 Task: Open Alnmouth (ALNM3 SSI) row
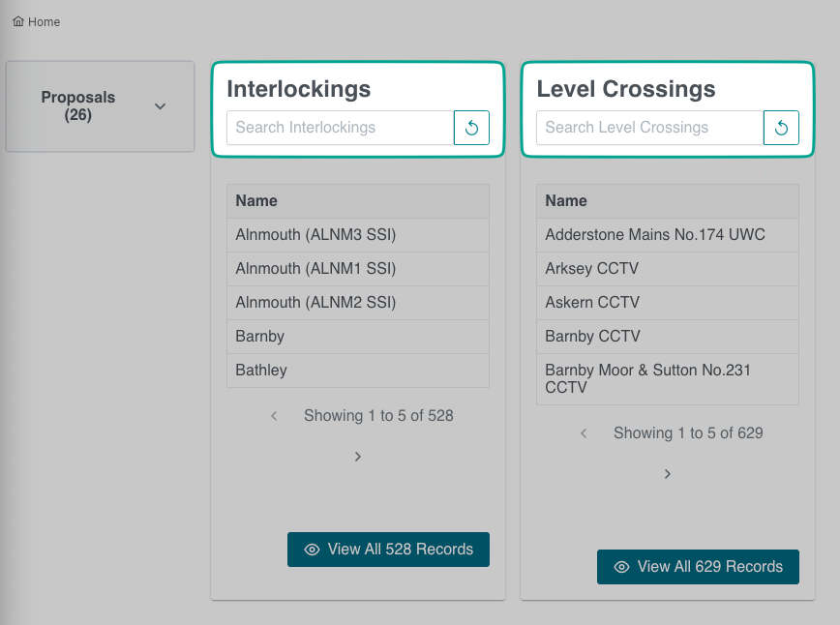tap(315, 235)
